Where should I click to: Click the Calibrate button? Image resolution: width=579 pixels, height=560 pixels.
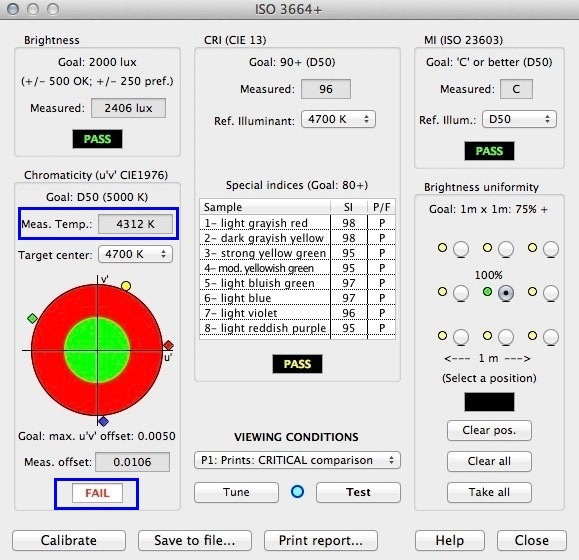coord(69,540)
